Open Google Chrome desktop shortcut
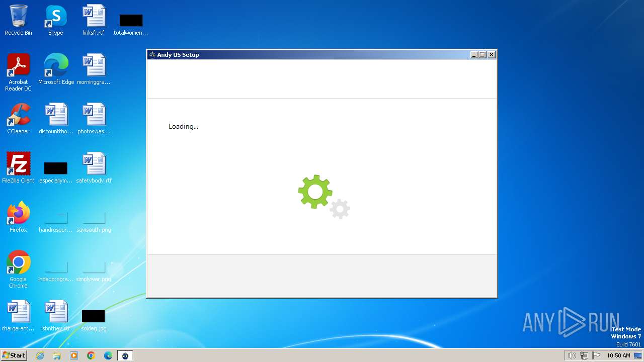The width and height of the screenshot is (644, 362). coord(18,269)
